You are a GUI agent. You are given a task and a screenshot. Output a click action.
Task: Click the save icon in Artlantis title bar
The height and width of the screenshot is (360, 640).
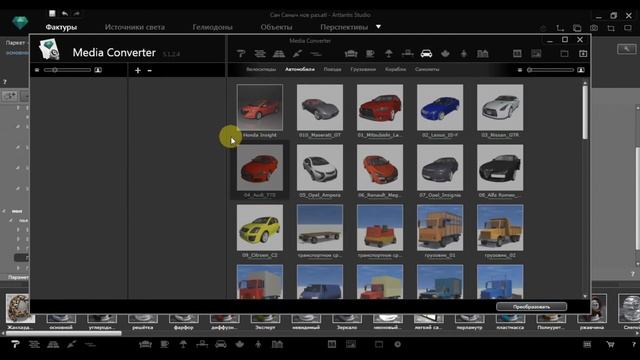(x=52, y=13)
